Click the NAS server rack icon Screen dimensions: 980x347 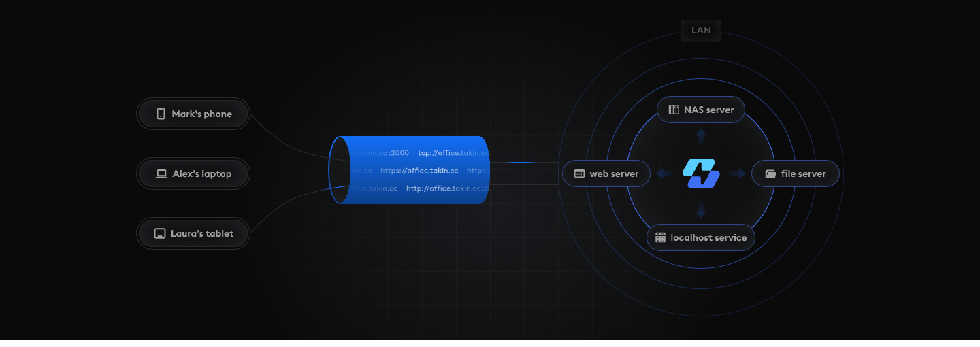pyautogui.click(x=674, y=110)
